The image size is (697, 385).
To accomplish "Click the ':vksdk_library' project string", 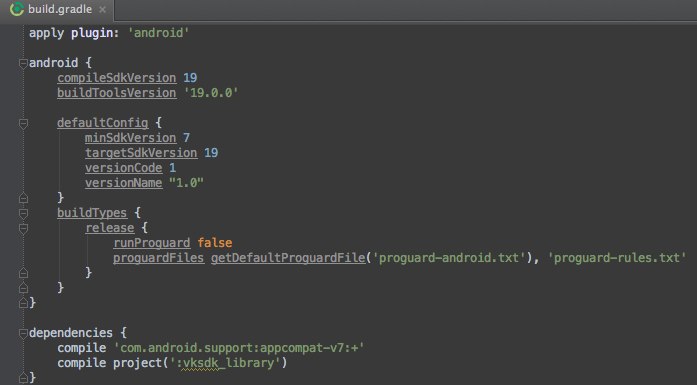I will [x=225, y=363].
